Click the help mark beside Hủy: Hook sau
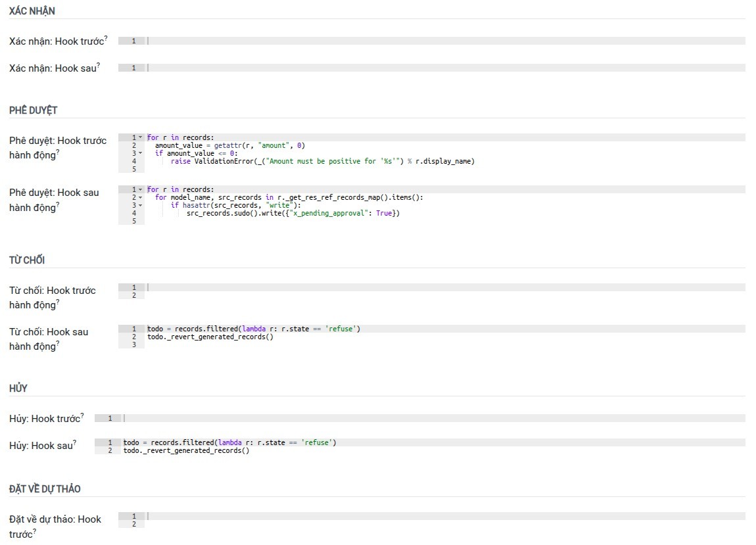The image size is (756, 545). click(x=75, y=442)
